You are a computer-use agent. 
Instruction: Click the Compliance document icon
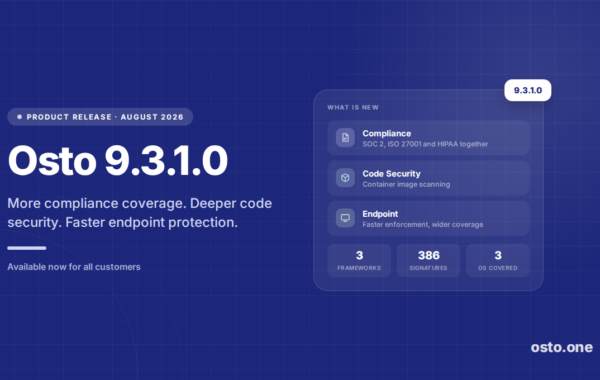coord(345,137)
